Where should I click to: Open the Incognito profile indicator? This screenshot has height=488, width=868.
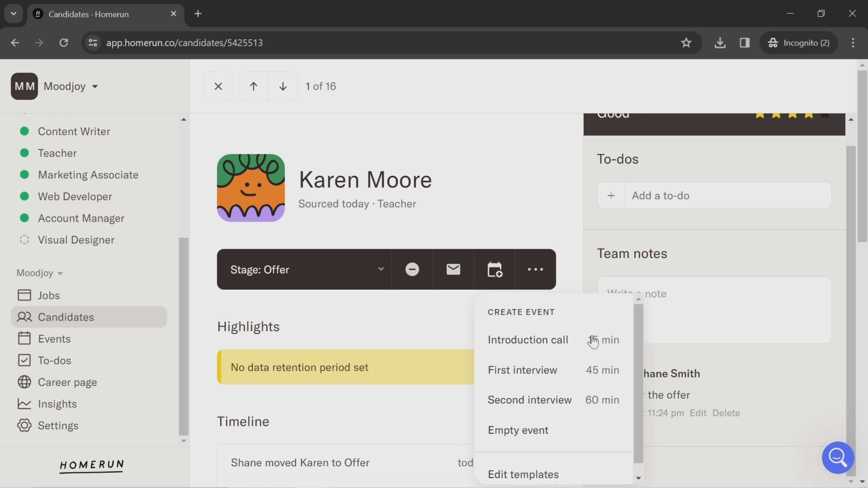tap(799, 43)
